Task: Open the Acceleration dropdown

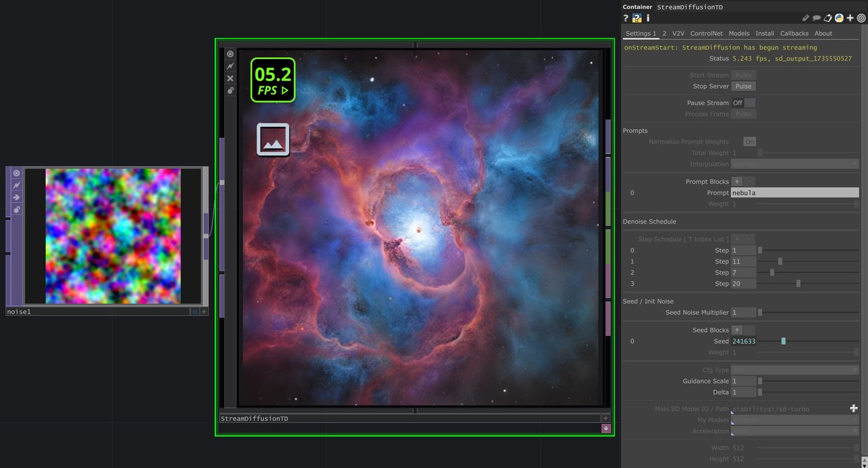Action: pos(794,431)
